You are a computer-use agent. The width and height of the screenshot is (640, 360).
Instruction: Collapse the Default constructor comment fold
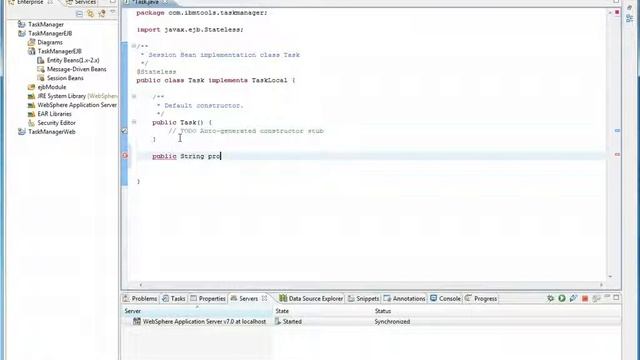133,96
